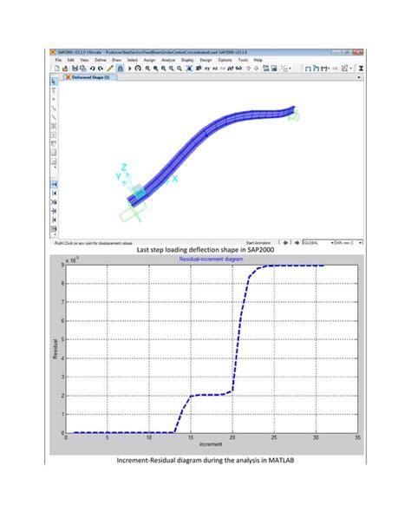Viewport: 411px width, 532px height.
Task: Click the New Model toolbar icon
Action: pos(57,69)
